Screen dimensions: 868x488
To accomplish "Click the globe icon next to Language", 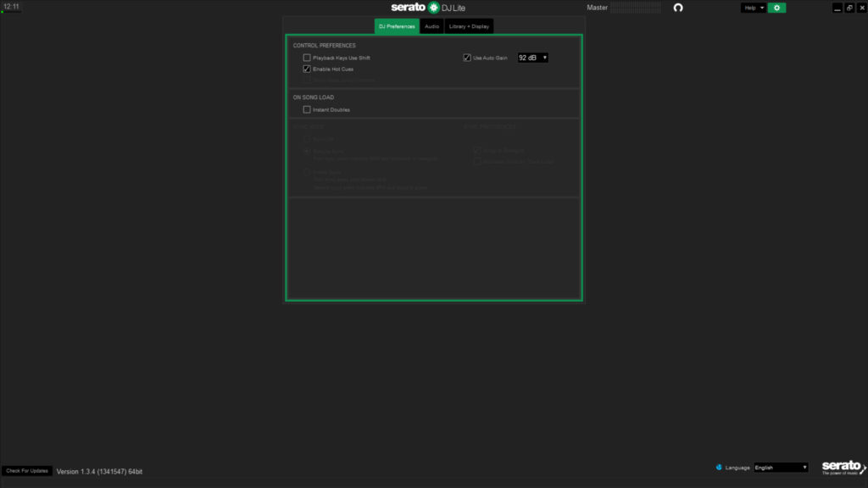I will pyautogui.click(x=719, y=467).
